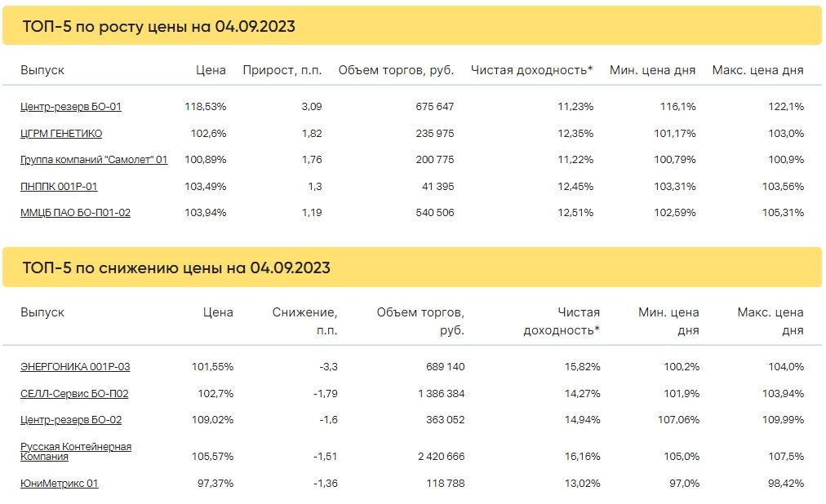This screenshot has width=826, height=504.
Task: Open the СЕЛЛ-Сервис БО-П02 link
Action: tap(74, 394)
